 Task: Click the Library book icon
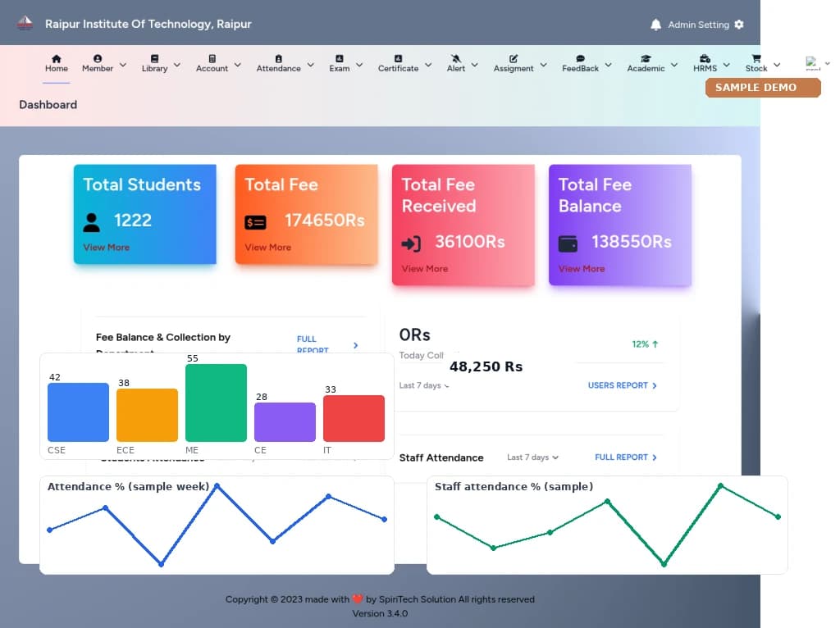pyautogui.click(x=154, y=58)
